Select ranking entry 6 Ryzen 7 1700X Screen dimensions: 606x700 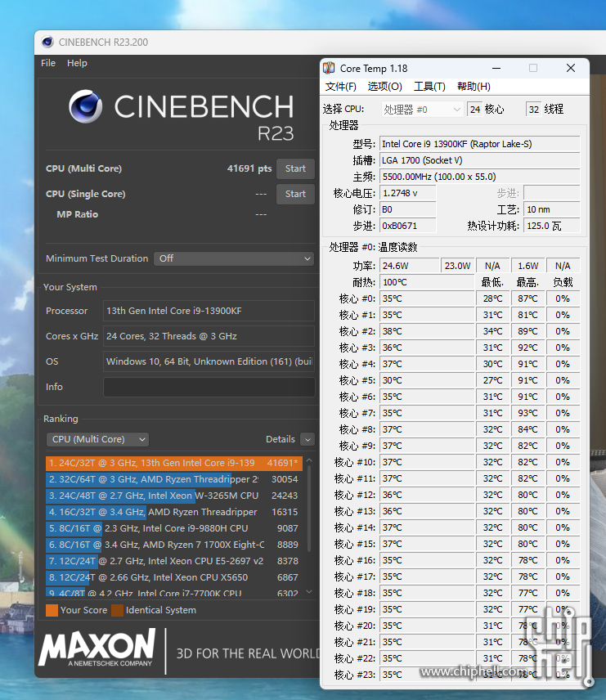tap(174, 545)
